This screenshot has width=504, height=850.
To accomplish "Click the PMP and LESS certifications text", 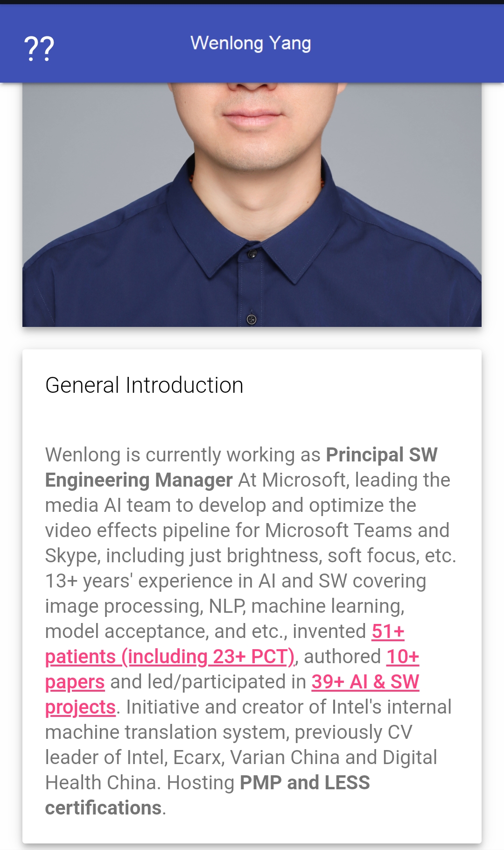I will tap(305, 783).
